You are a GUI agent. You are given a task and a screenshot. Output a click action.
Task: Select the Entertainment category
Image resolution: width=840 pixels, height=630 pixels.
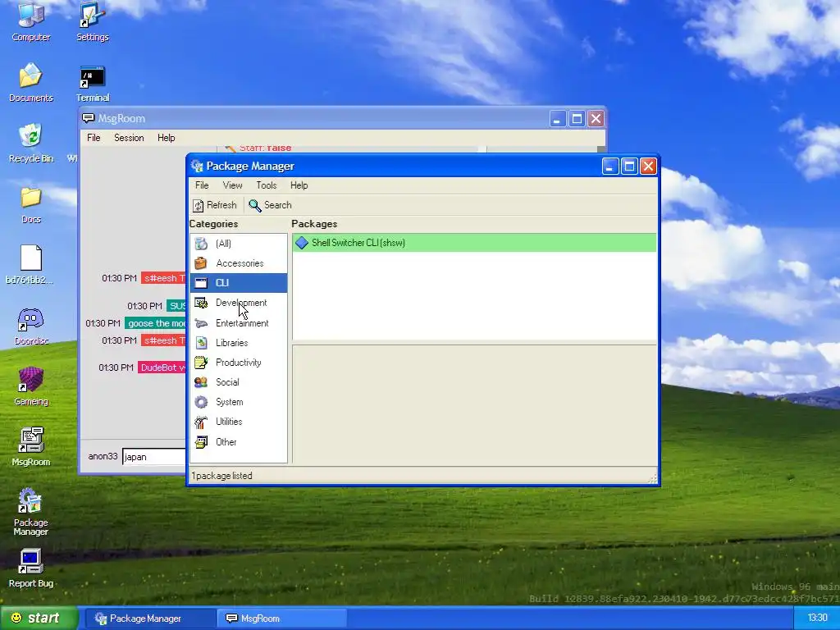[x=239, y=323]
